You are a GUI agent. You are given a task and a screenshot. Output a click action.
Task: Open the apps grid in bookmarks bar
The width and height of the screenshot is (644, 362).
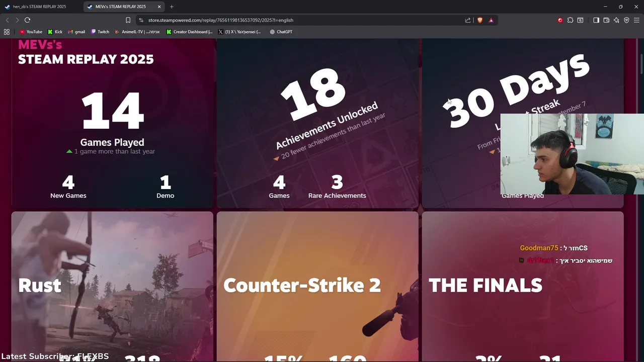click(x=7, y=32)
